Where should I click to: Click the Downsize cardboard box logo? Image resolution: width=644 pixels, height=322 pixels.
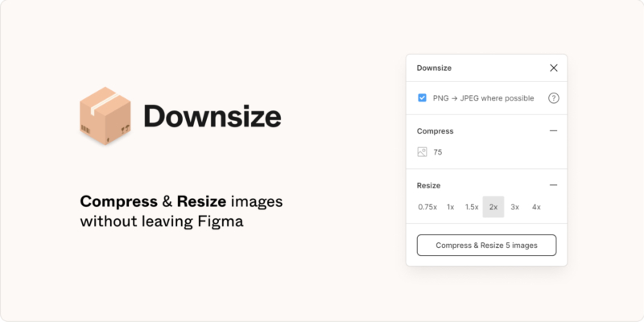click(x=105, y=118)
